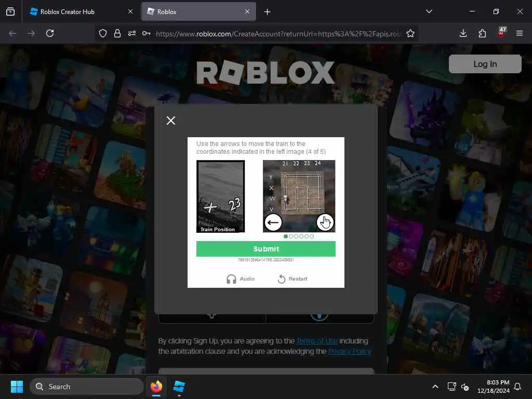
Task: Move the train with the right arrow
Action: coord(325,222)
